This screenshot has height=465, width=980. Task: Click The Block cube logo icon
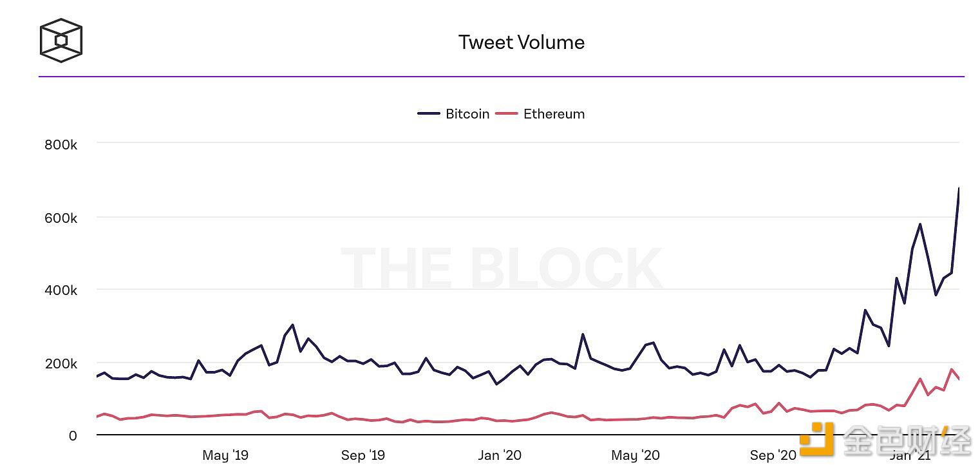[61, 41]
